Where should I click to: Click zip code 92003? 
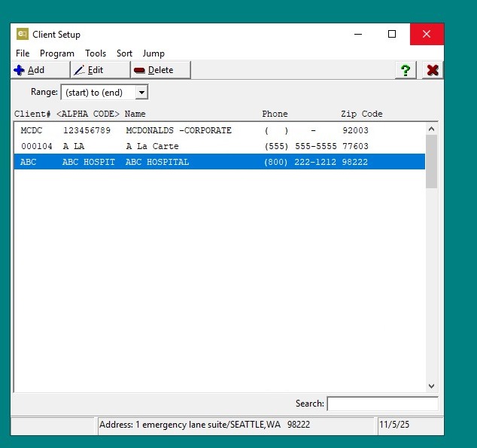355,130
